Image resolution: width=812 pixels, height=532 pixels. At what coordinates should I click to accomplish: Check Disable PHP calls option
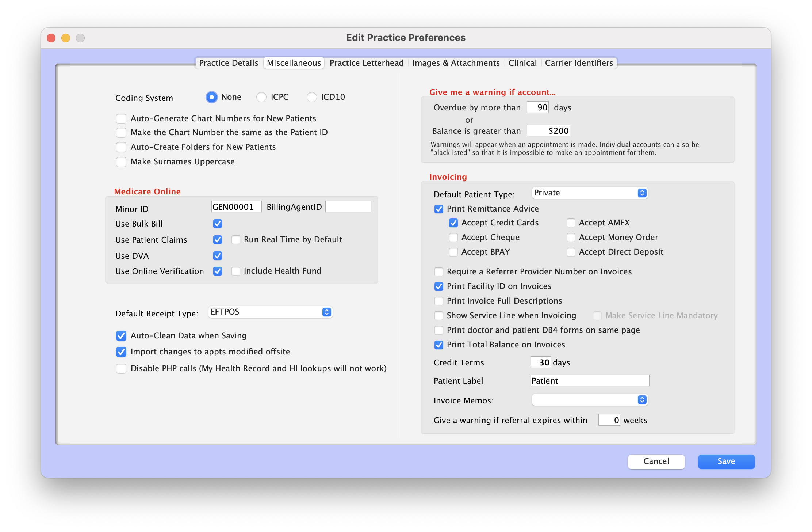click(121, 369)
